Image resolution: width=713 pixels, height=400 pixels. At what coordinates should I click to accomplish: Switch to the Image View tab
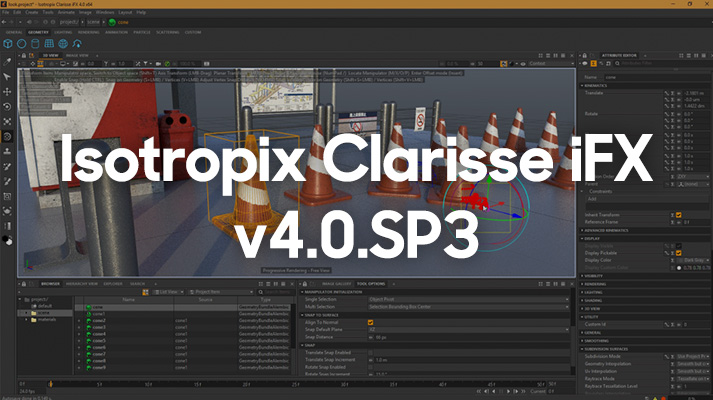[x=77, y=55]
